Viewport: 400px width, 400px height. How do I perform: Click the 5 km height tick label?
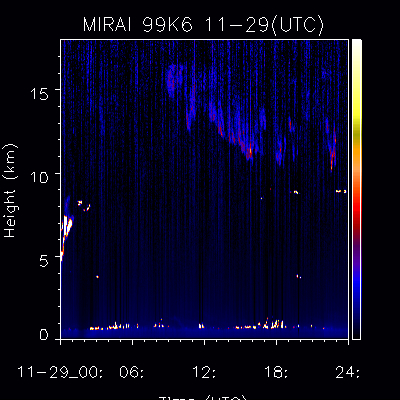point(44,261)
